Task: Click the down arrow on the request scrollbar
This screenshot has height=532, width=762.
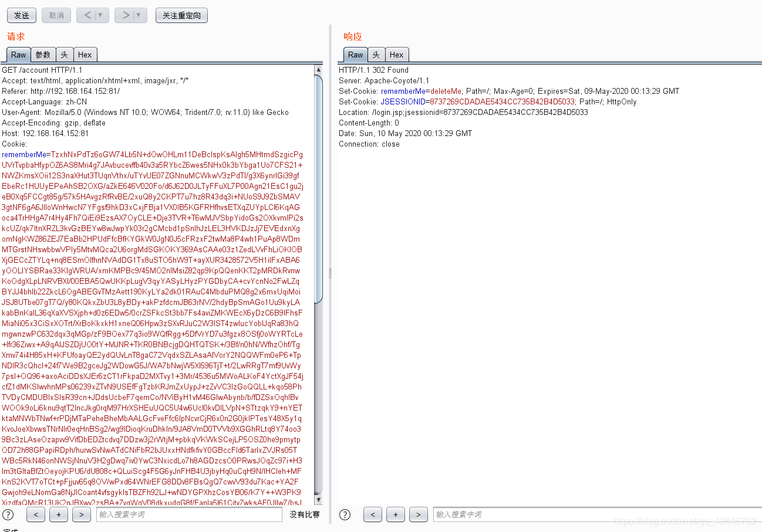Action: (319, 499)
